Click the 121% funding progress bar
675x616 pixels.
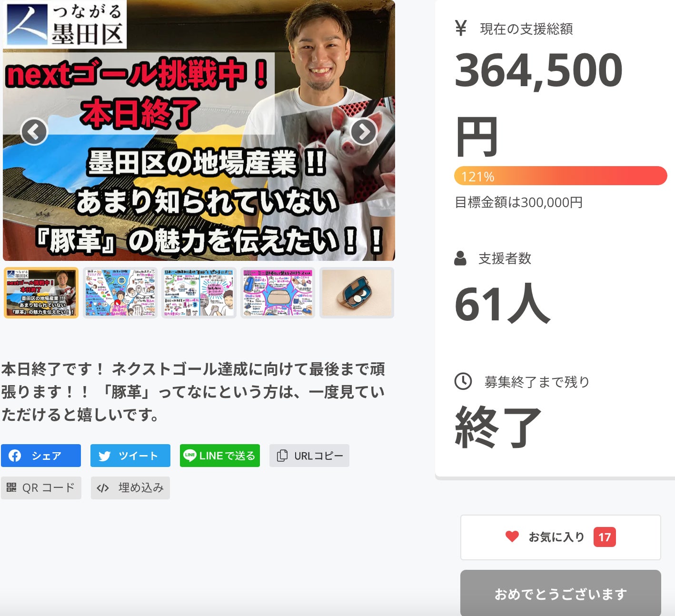561,176
